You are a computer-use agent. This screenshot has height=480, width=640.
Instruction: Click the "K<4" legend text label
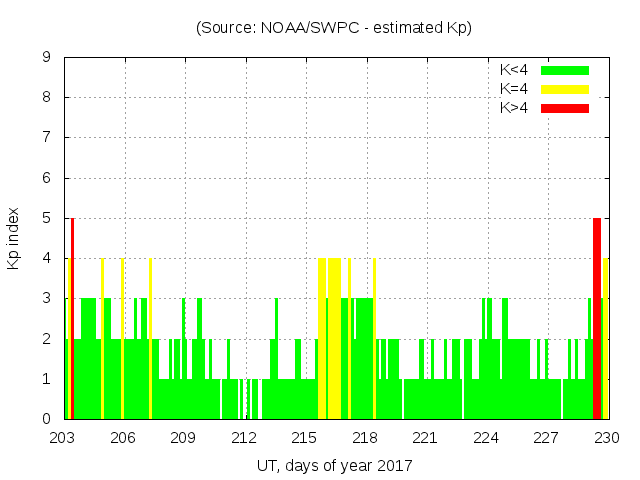pos(514,70)
